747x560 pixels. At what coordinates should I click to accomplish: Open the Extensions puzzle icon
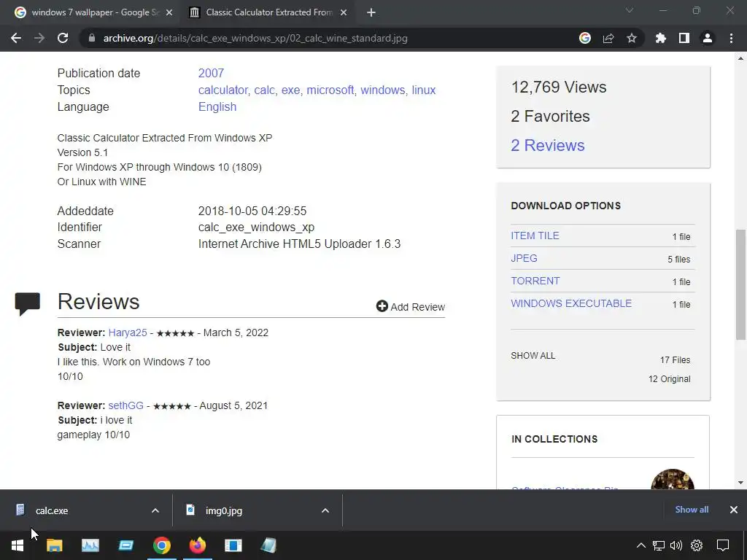pyautogui.click(x=661, y=38)
